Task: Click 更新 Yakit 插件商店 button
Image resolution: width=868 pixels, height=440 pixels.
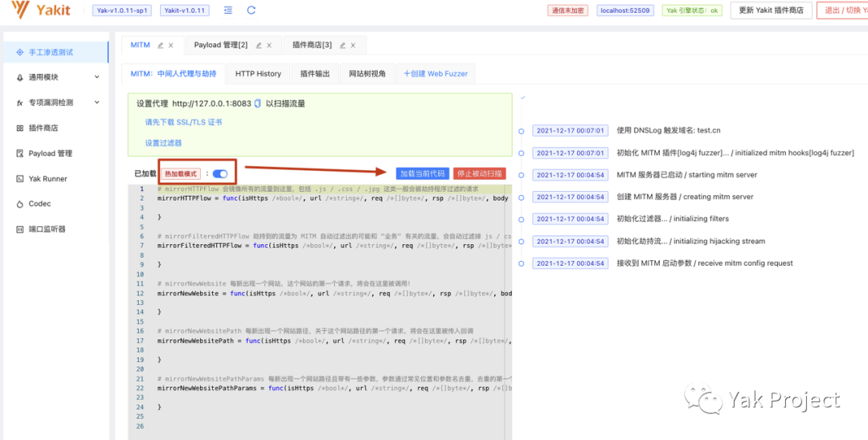Action: (771, 10)
